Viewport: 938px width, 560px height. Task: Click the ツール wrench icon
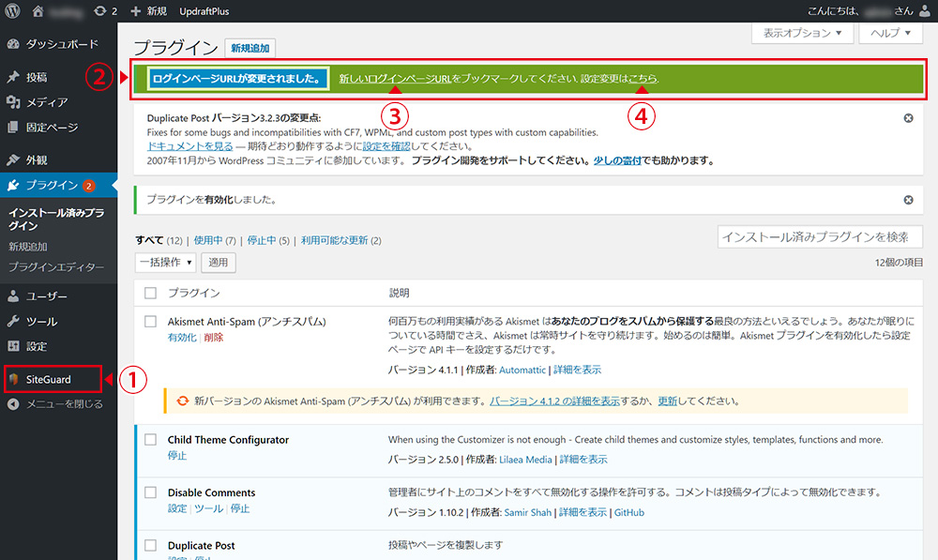pos(13,322)
